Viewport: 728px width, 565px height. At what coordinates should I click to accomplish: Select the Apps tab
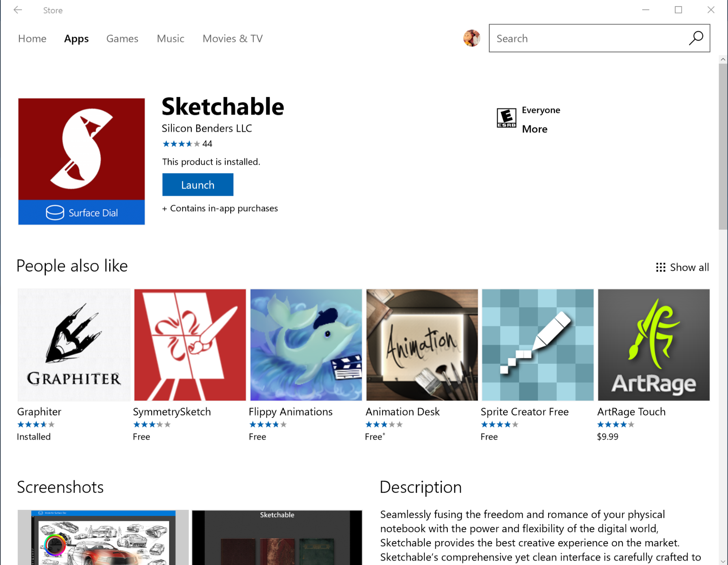76,39
